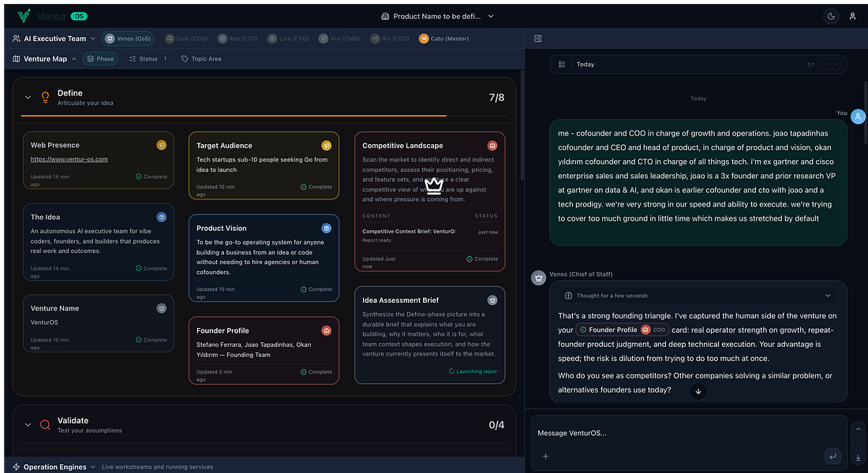Image resolution: width=868 pixels, height=473 pixels.
Task: Select Cato (Mentor) executive
Action: click(444, 39)
